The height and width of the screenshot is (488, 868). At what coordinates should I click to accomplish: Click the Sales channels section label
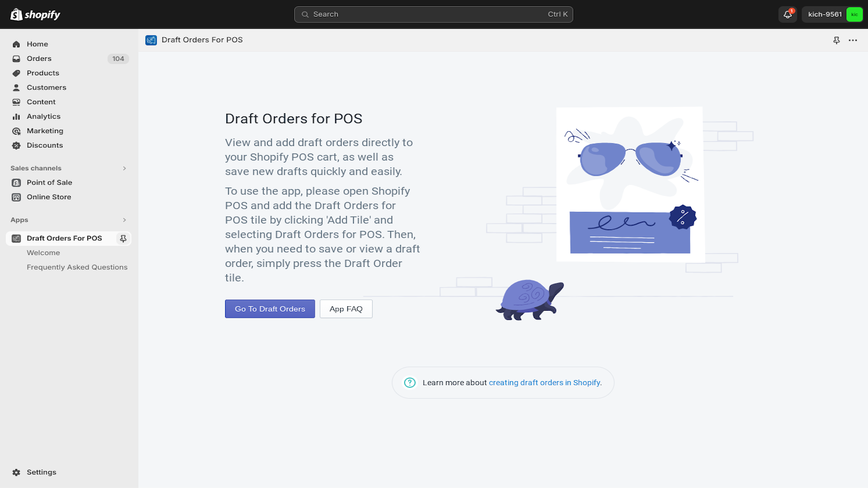pyautogui.click(x=36, y=169)
